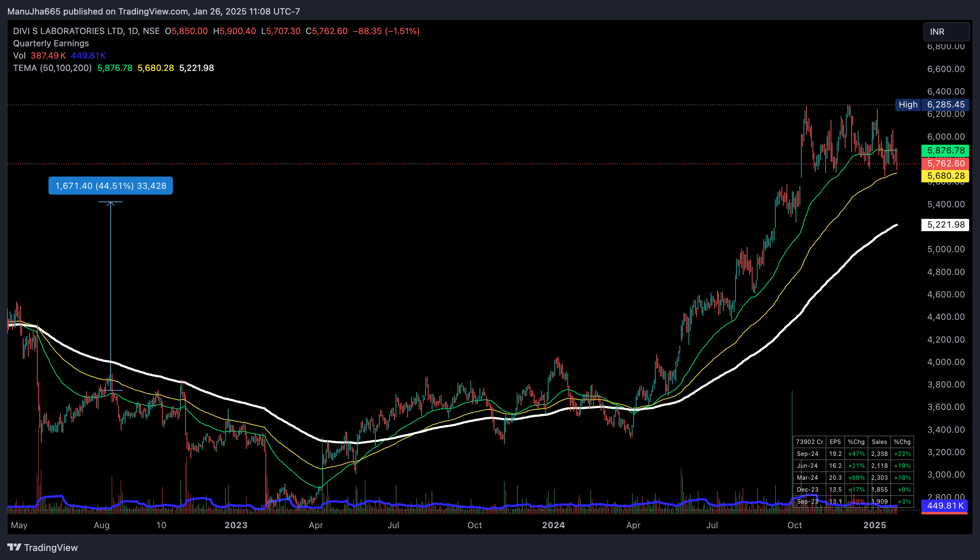Click the ManuJha665 published header text
980x560 pixels.
153,12
